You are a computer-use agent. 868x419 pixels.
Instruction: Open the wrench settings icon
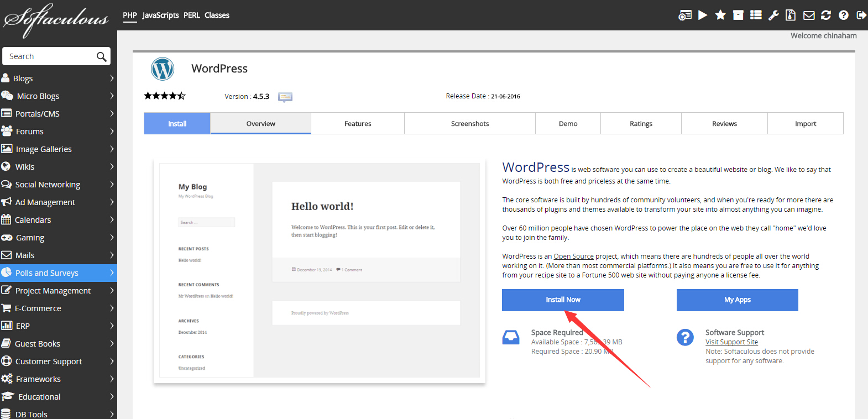click(x=773, y=15)
